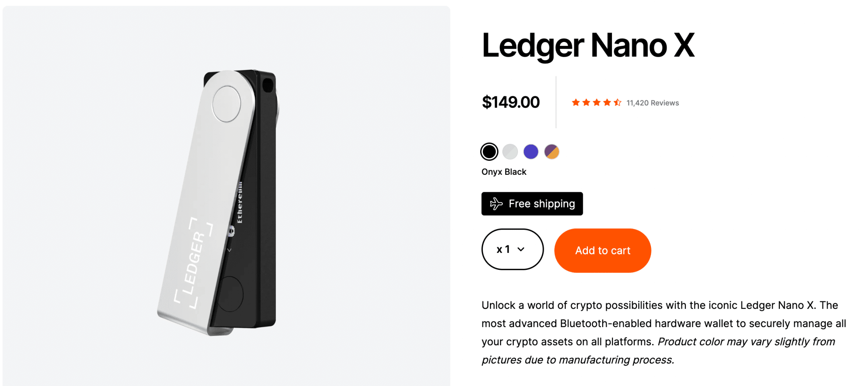Screen dimensions: 868x386
Task: Open the 11,420 Reviews link
Action: [x=652, y=102]
